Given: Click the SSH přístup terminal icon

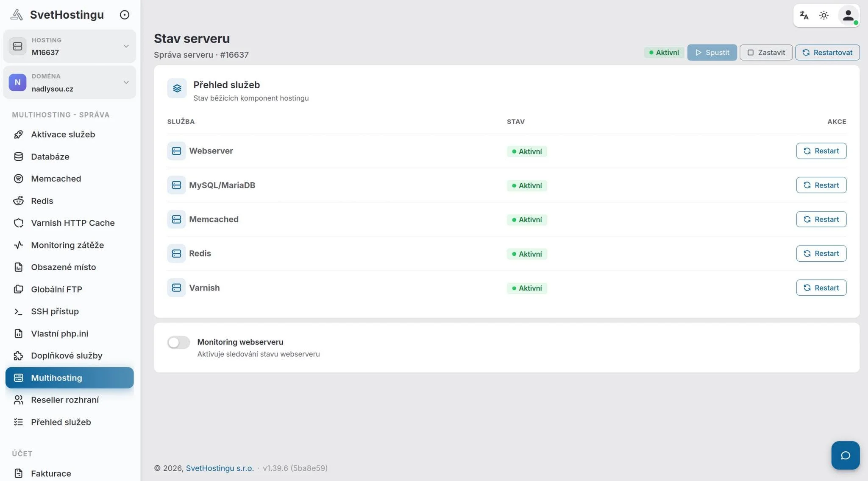Looking at the screenshot, I should [18, 311].
